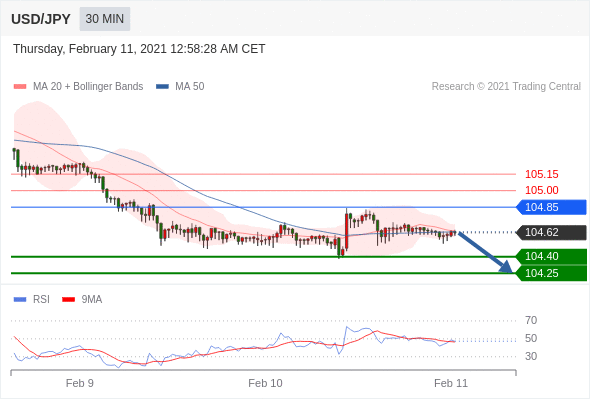
Task: Click the MA 20 + Bollinger Bands legend swatch
Action: 20,87
